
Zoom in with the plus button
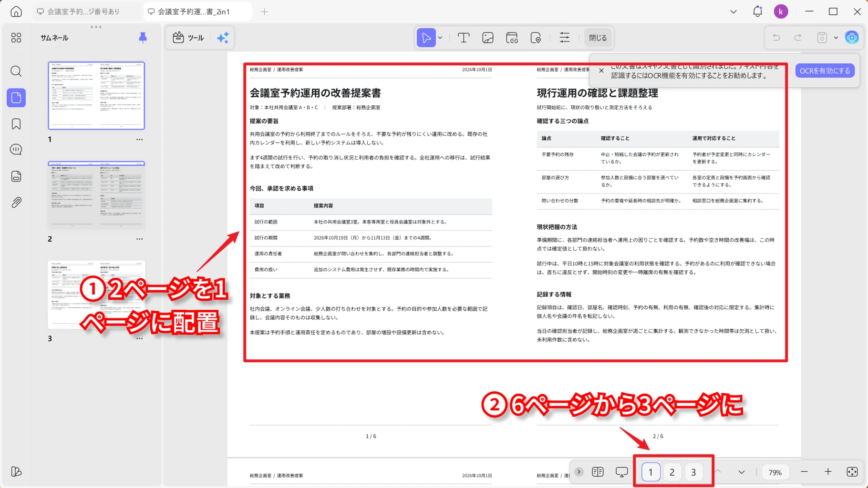[x=828, y=472]
